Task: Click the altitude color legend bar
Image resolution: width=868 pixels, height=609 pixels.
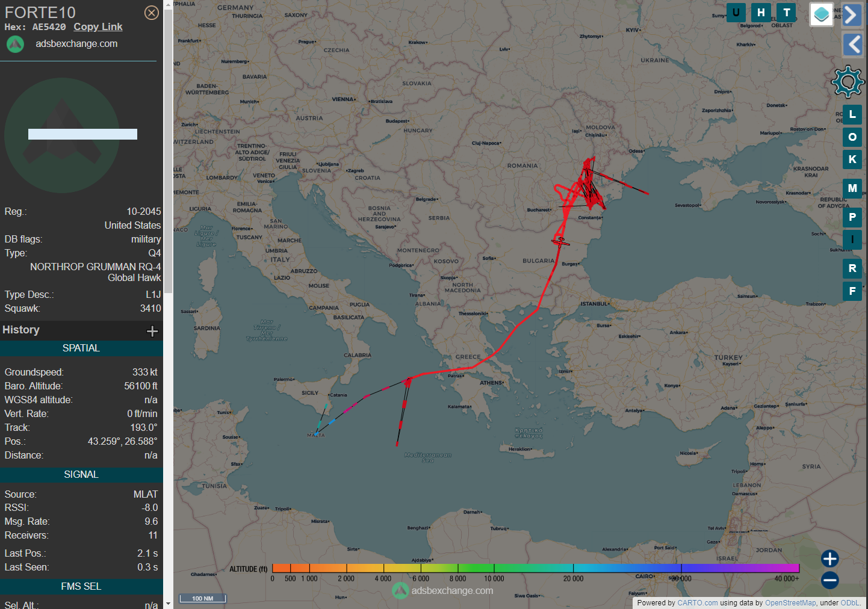Action: (x=536, y=568)
